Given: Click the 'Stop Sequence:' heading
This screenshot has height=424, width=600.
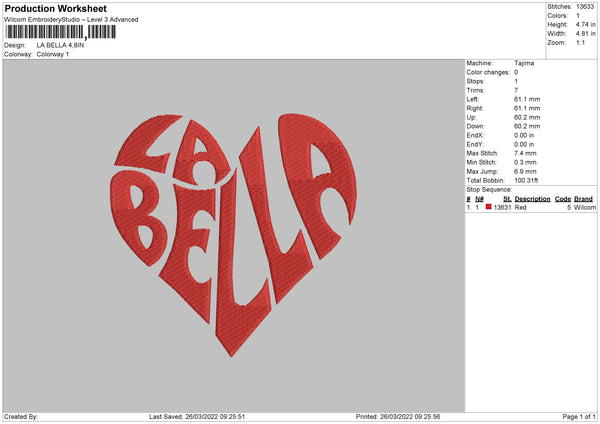Looking at the screenshot, I should [489, 190].
